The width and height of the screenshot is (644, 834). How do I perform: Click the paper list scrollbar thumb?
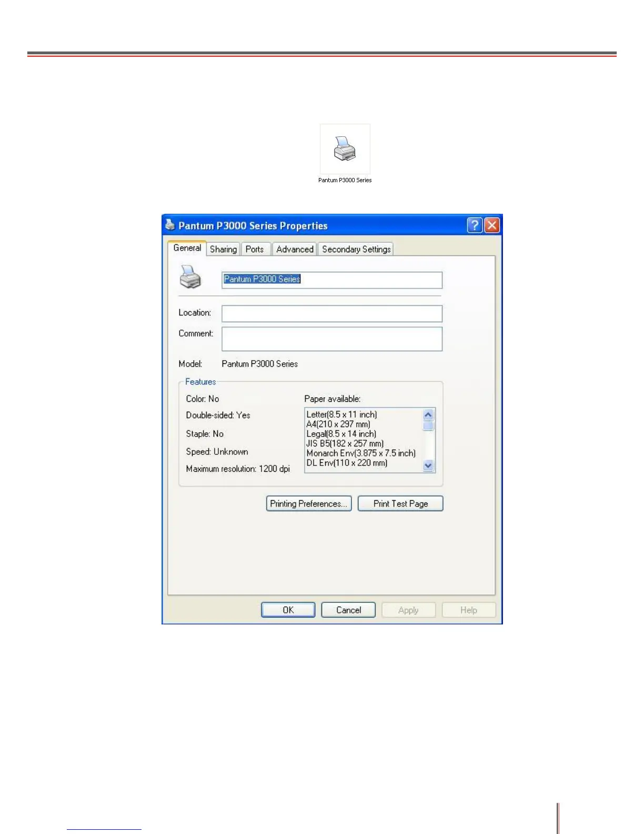(x=428, y=425)
